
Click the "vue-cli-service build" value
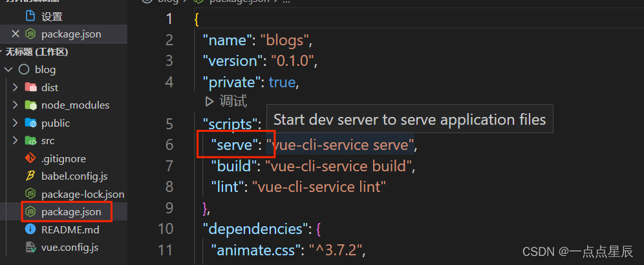point(338,166)
